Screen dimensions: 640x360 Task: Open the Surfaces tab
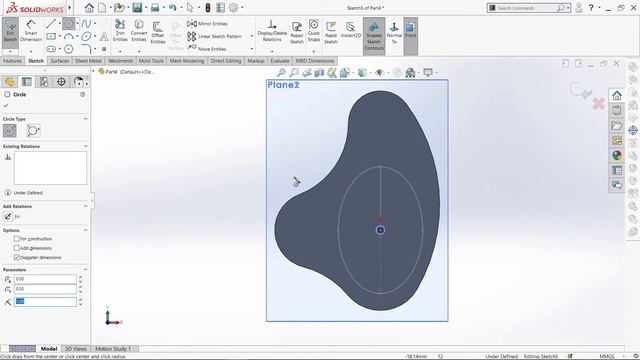[60, 61]
